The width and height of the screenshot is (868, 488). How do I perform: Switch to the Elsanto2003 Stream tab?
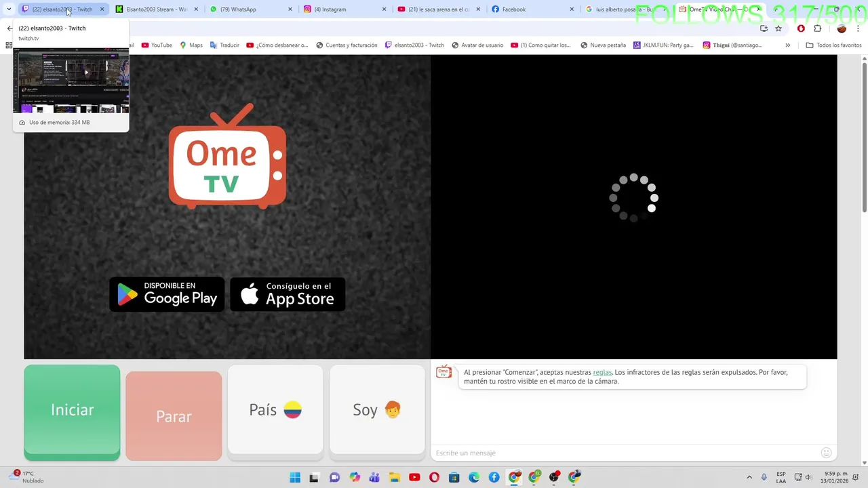coord(156,9)
